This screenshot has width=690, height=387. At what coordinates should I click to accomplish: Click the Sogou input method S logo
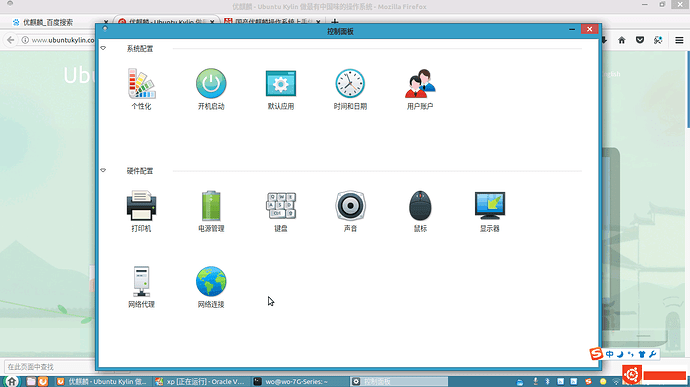[596, 354]
